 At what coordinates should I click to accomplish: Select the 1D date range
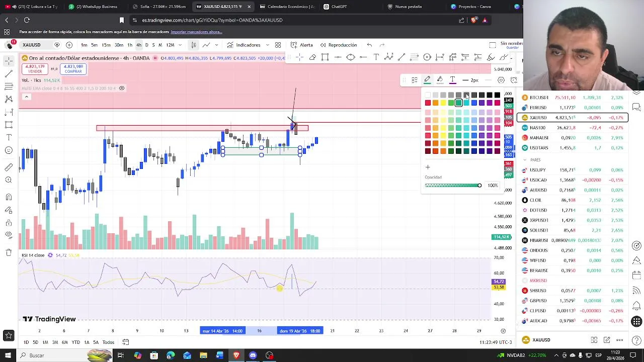point(26,342)
